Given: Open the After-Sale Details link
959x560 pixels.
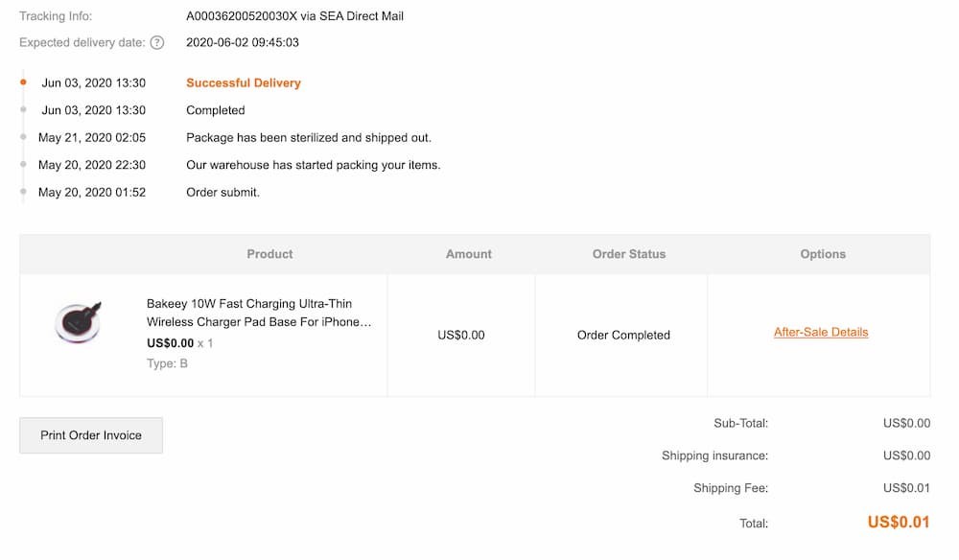Looking at the screenshot, I should click(x=821, y=332).
